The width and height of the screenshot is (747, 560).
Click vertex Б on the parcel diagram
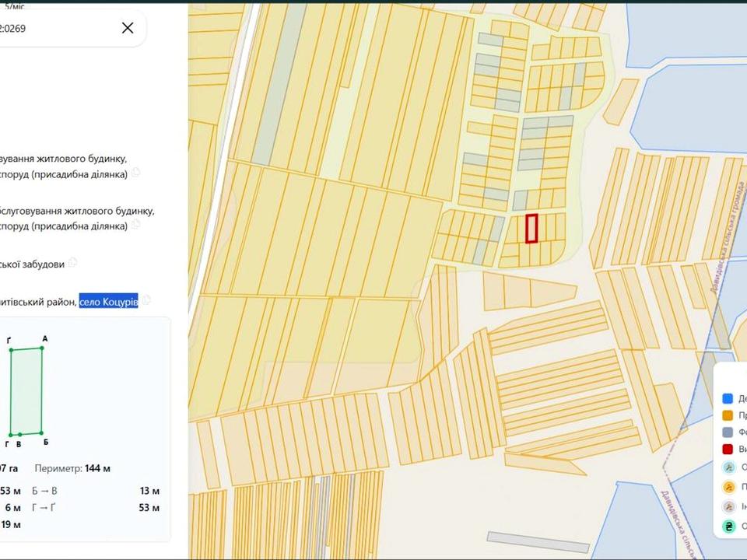tap(41, 433)
